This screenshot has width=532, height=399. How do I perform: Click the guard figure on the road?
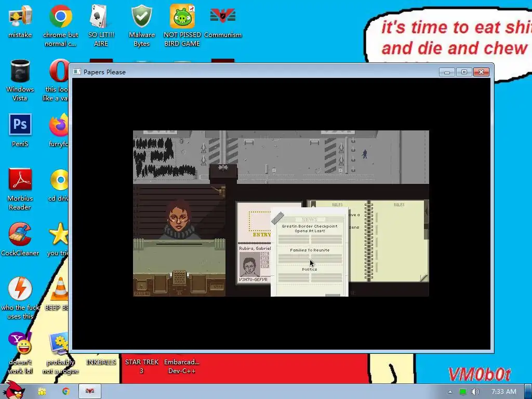click(364, 154)
